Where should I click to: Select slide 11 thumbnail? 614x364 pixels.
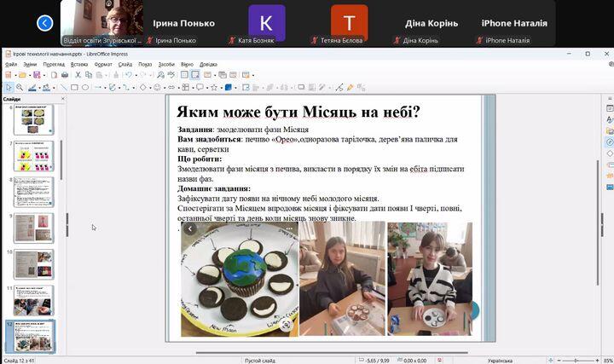click(33, 300)
